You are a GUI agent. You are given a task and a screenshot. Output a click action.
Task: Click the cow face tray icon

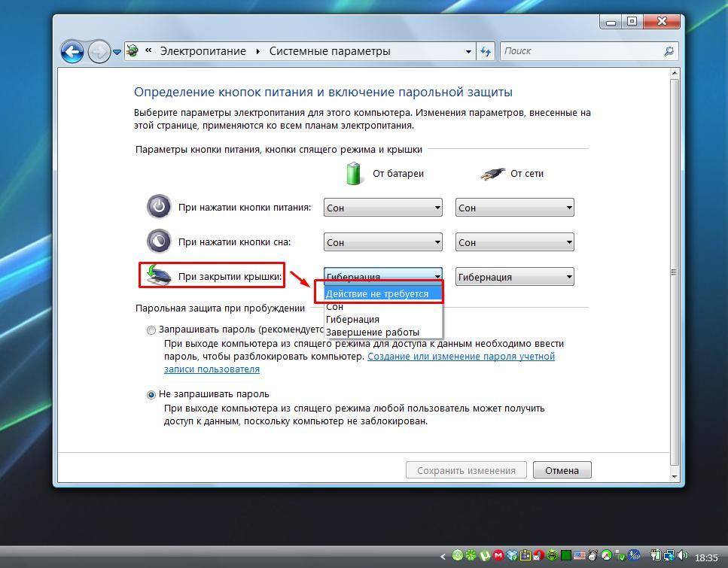593,554
